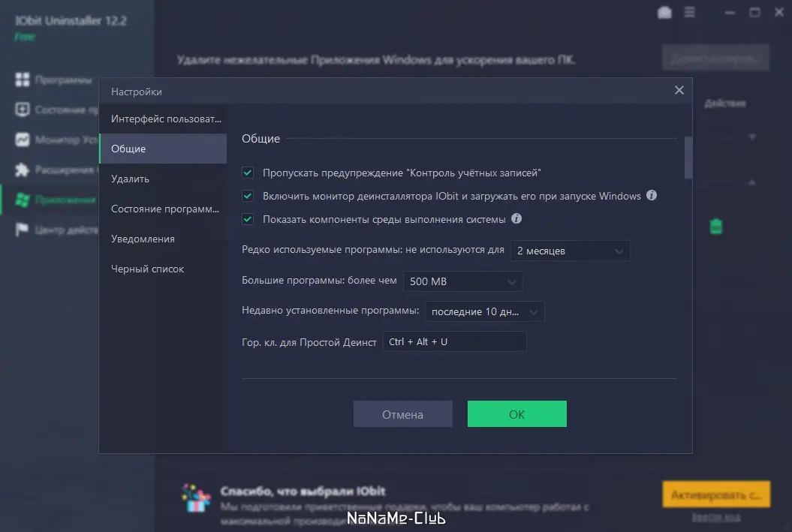Click the Действия column header
The image size is (792, 532).
[x=725, y=104]
